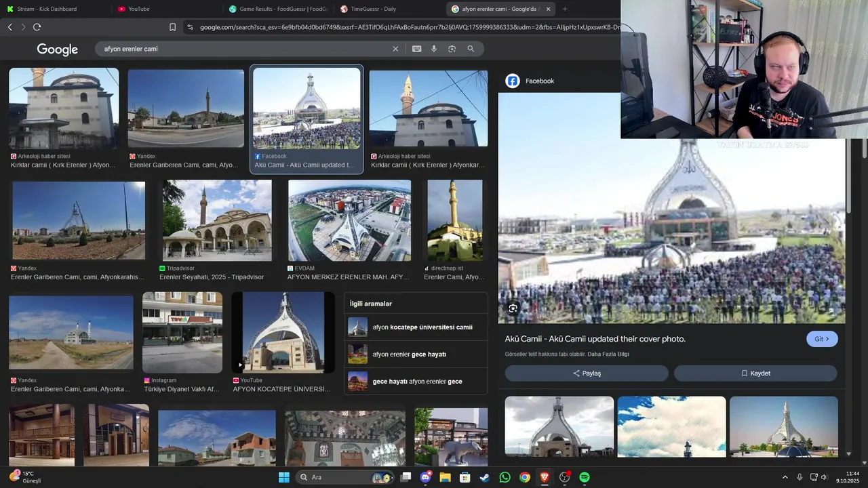Open OBS Studio from the taskbar
This screenshot has height=488, width=868.
[564, 477]
